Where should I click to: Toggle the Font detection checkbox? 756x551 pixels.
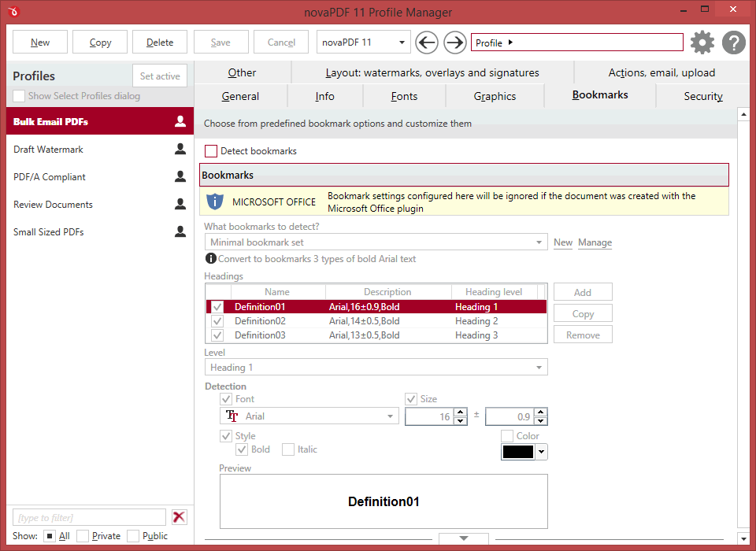coord(226,398)
